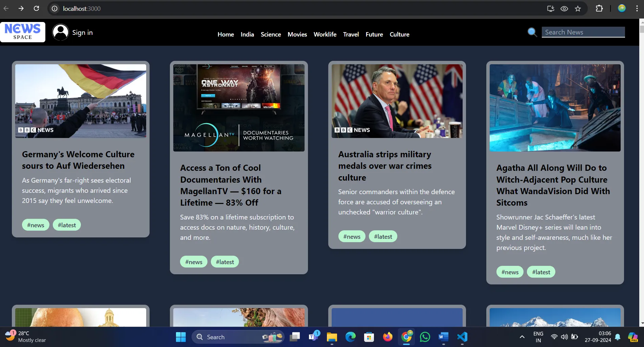Open the Movies nav item

click(297, 34)
